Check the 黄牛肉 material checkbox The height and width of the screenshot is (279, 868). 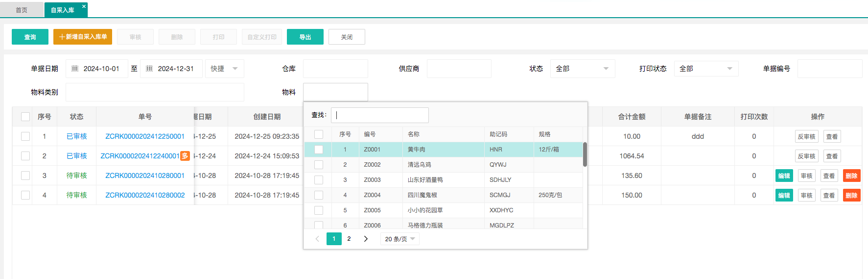[319, 150]
